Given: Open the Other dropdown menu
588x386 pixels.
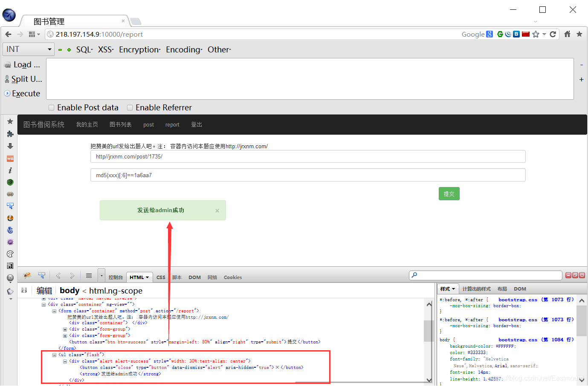Looking at the screenshot, I should (x=219, y=50).
